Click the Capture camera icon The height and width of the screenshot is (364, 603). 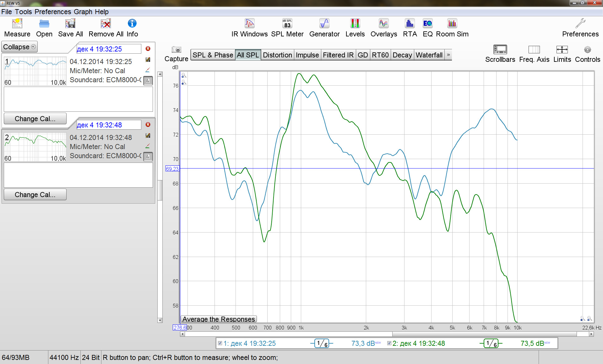click(177, 50)
